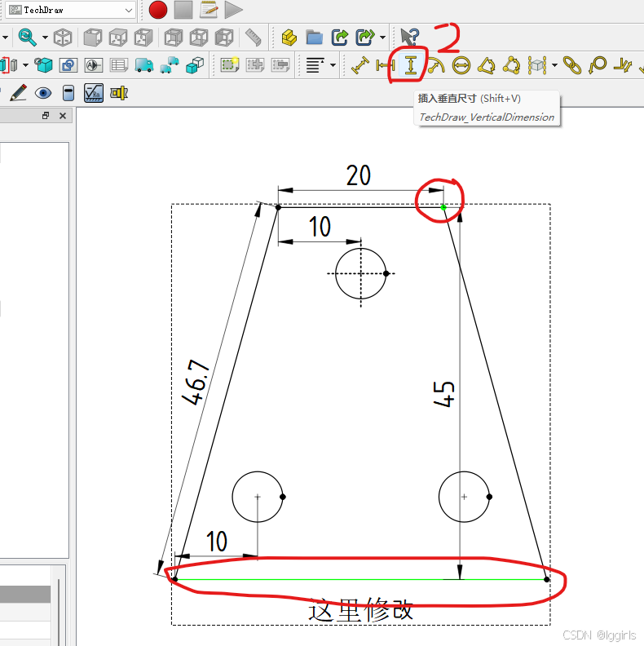Expand the link tools dropdown arrow
Viewport: 644px width, 646px height.
[x=382, y=38]
